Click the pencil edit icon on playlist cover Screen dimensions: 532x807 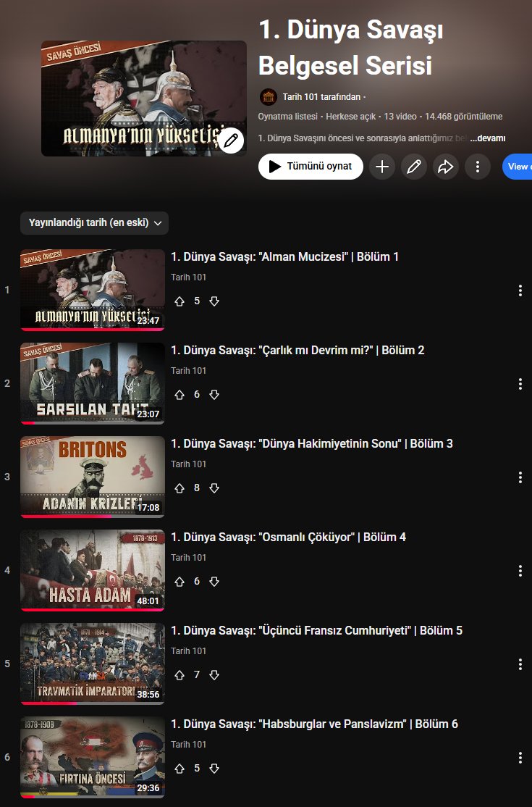pyautogui.click(x=231, y=141)
